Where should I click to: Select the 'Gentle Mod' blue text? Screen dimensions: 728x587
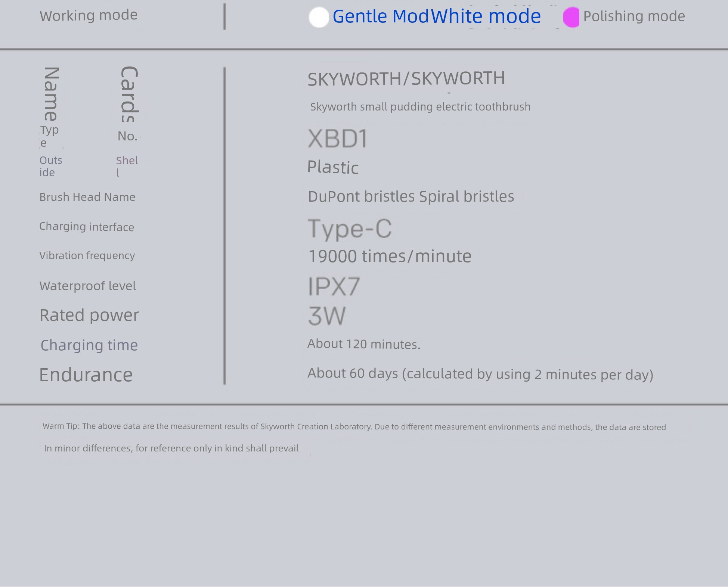point(381,16)
